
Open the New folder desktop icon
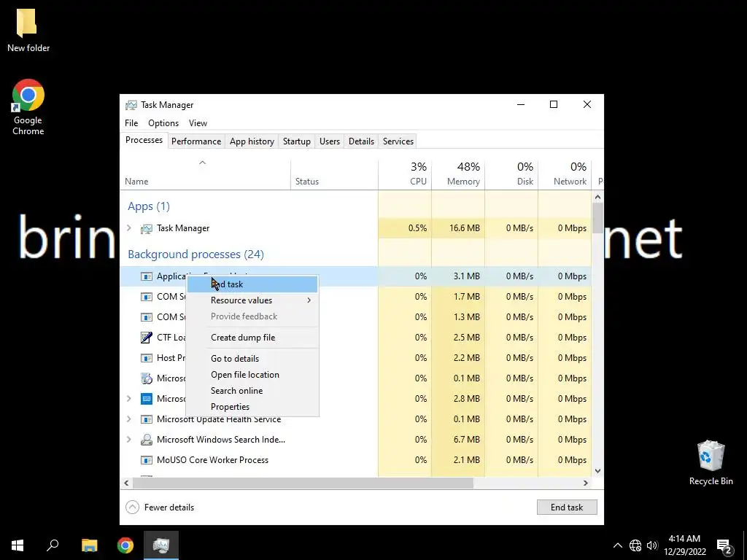click(28, 28)
